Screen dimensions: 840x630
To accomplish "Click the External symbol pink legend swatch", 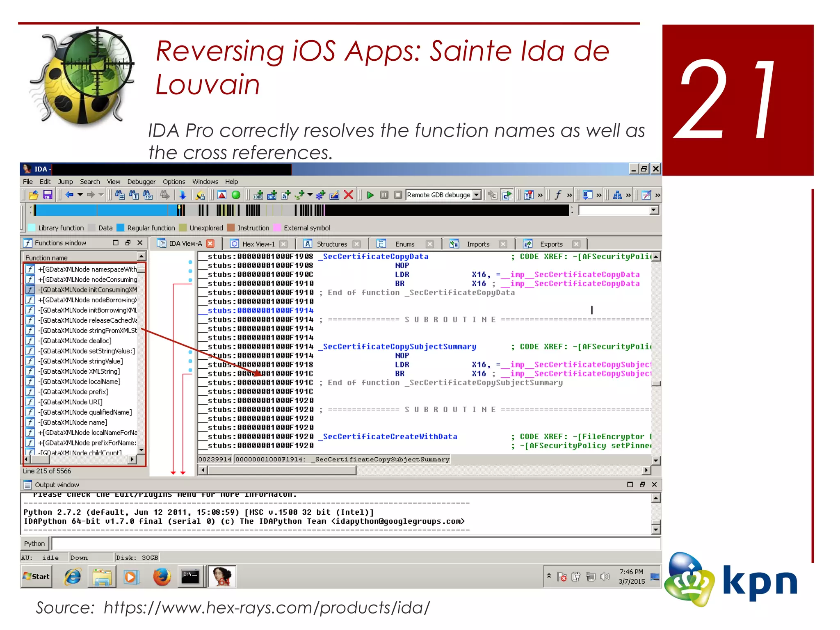I will coord(277,228).
